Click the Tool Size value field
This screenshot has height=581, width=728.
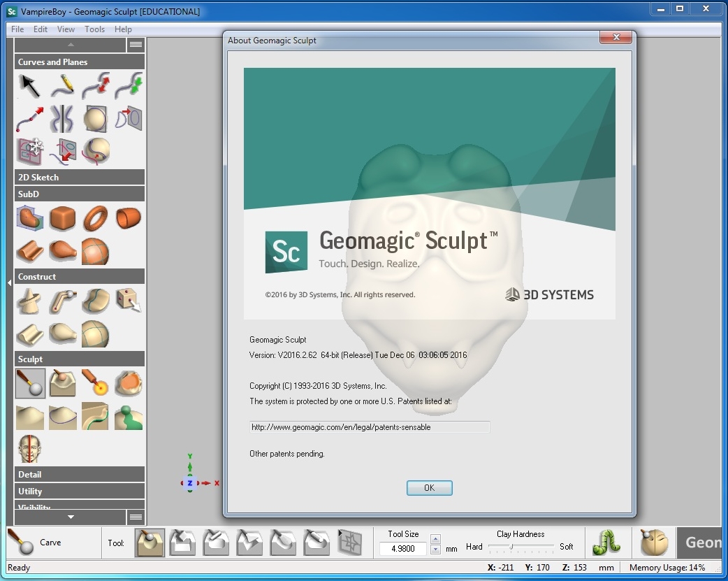pyautogui.click(x=403, y=548)
